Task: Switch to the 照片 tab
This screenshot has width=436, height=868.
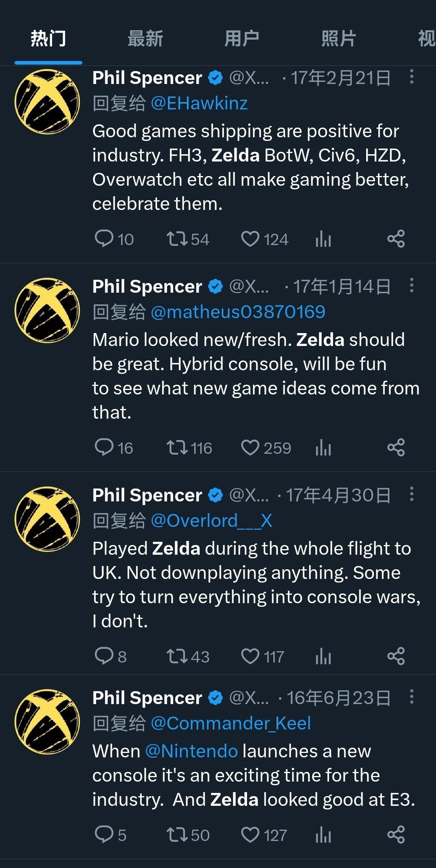Action: tap(339, 39)
